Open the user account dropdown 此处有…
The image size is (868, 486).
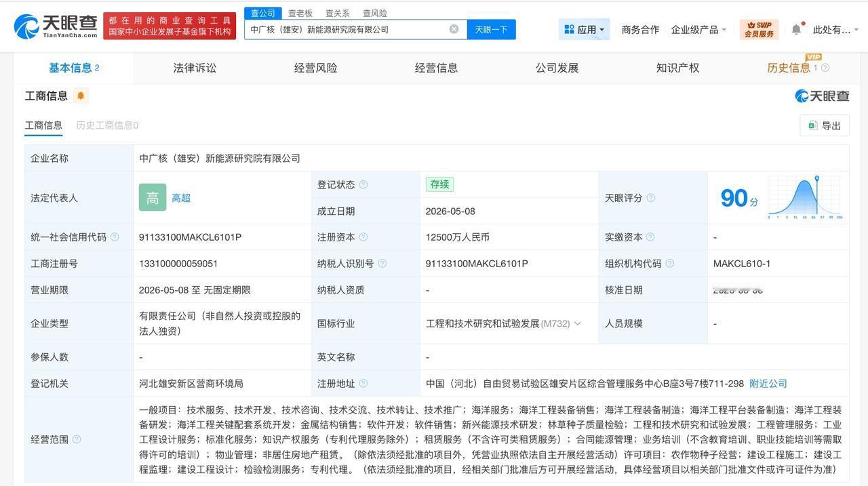(x=835, y=30)
